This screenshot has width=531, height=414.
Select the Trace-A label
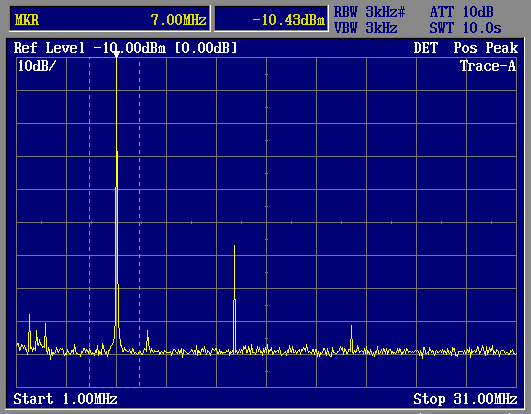point(488,66)
